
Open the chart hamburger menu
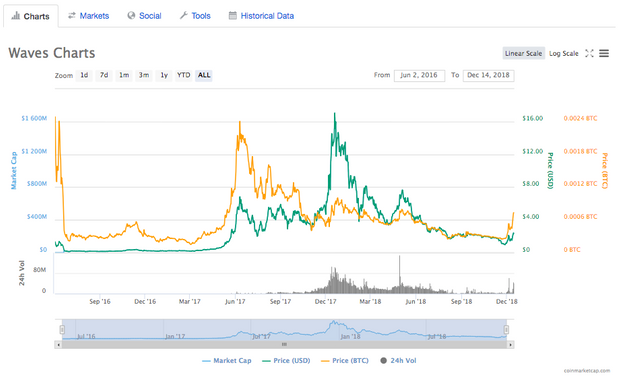click(604, 53)
